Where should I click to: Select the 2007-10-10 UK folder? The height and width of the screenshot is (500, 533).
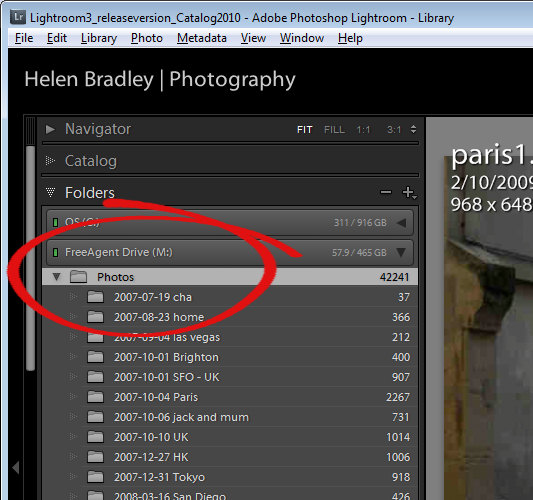(230, 437)
